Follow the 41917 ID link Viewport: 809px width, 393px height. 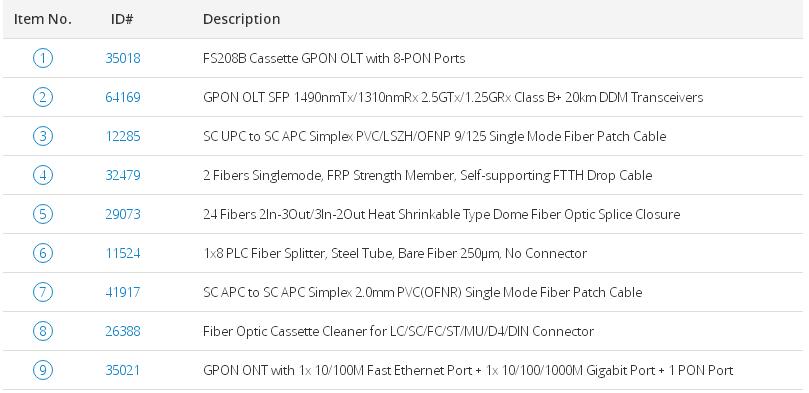pyautogui.click(x=123, y=292)
